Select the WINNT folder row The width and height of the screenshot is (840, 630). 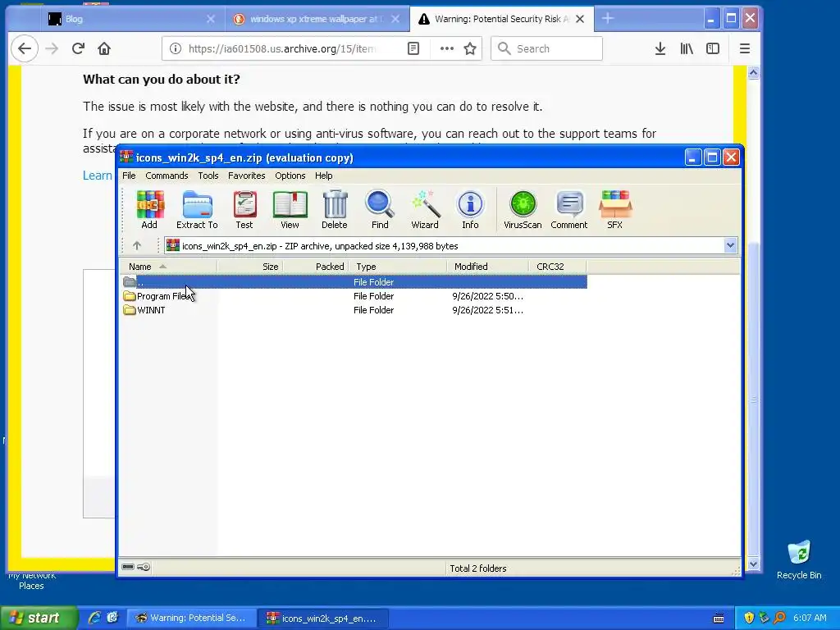(x=354, y=310)
